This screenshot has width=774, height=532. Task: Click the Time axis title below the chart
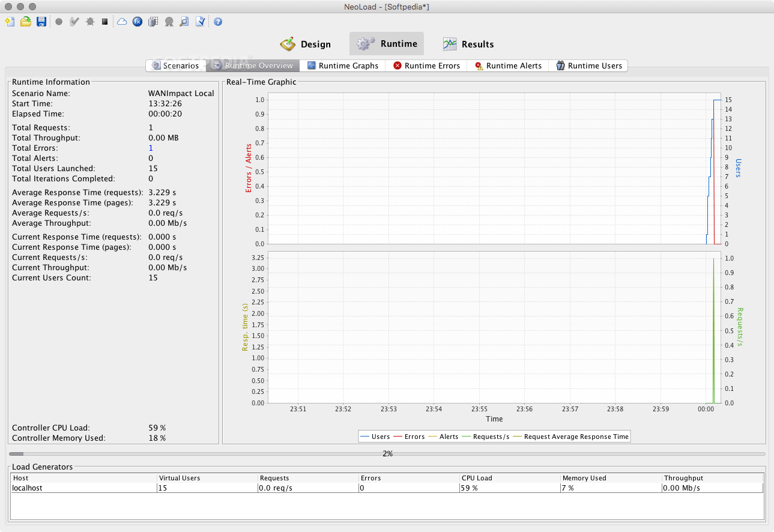[x=494, y=419]
